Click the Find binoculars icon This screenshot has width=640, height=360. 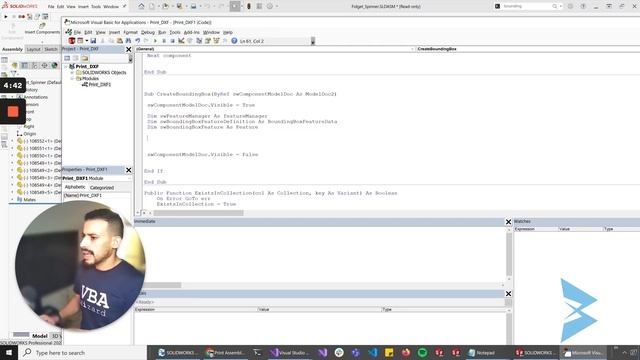point(128,41)
